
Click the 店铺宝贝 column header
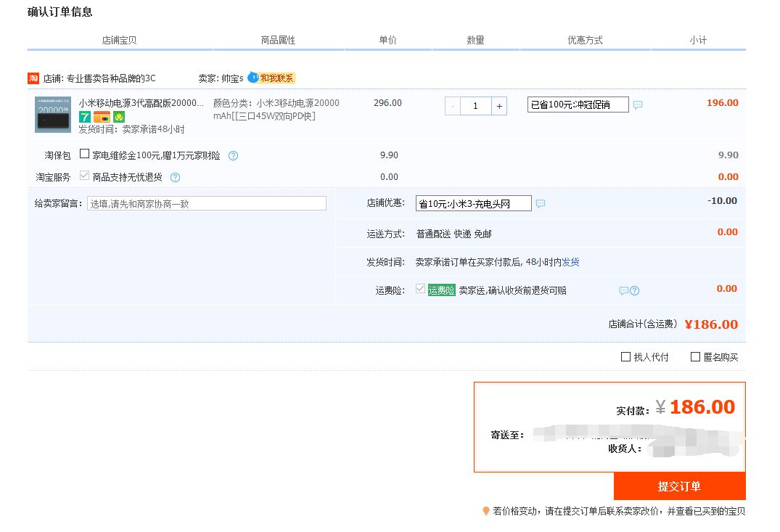(x=120, y=40)
